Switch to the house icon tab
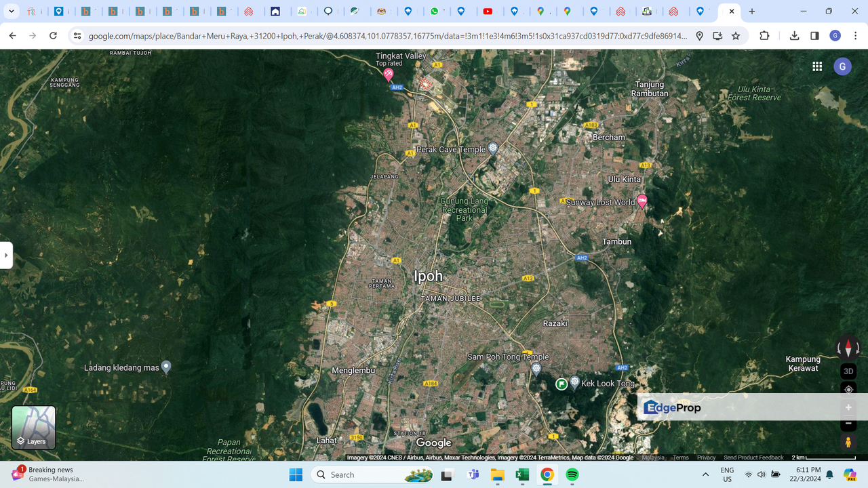This screenshot has width=868, height=488. 275,12
